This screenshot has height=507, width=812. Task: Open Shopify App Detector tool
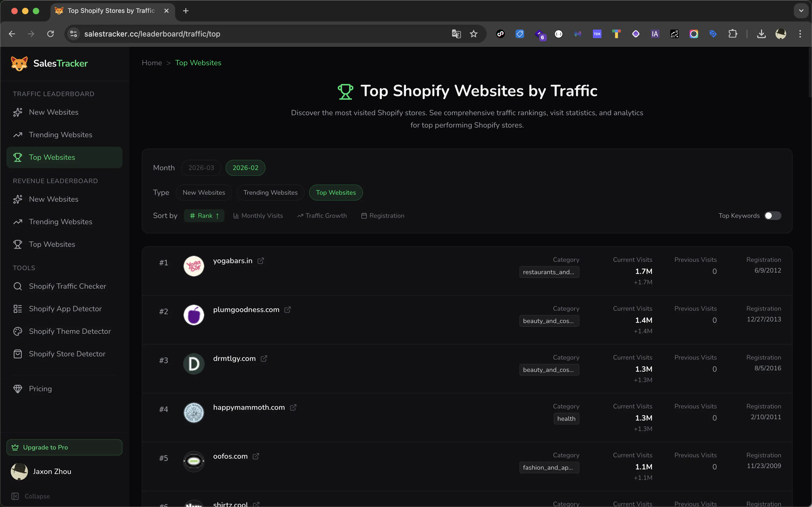[64, 309]
